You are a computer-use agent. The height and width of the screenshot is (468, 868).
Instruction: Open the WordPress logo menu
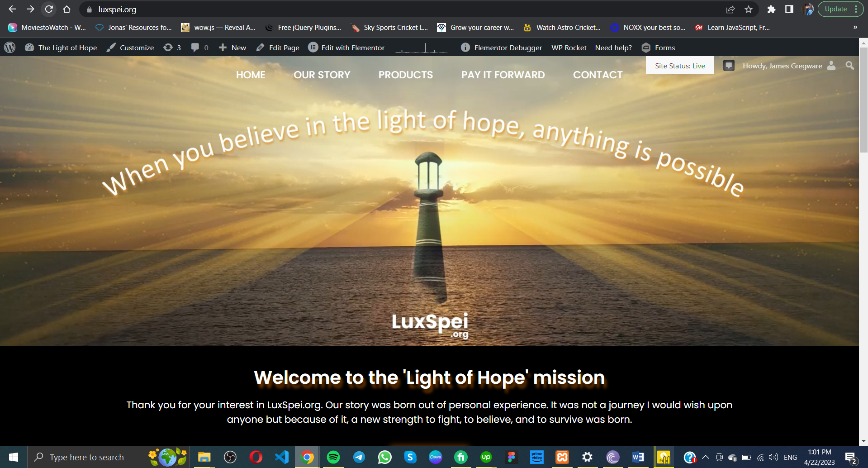click(x=10, y=48)
